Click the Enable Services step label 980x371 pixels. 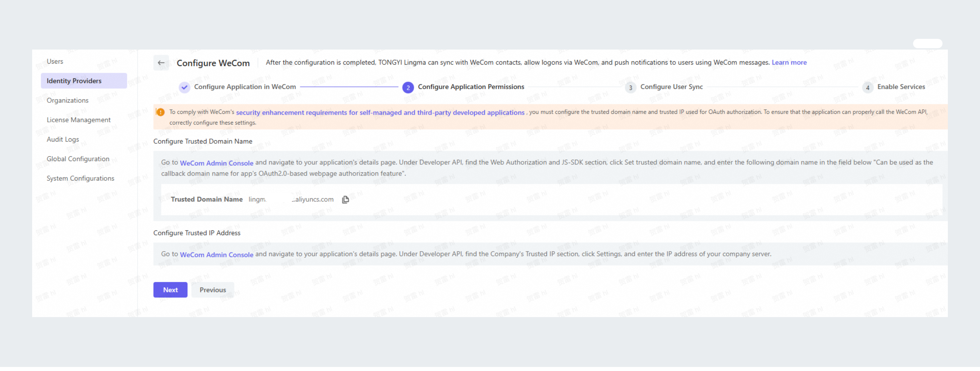coord(901,87)
